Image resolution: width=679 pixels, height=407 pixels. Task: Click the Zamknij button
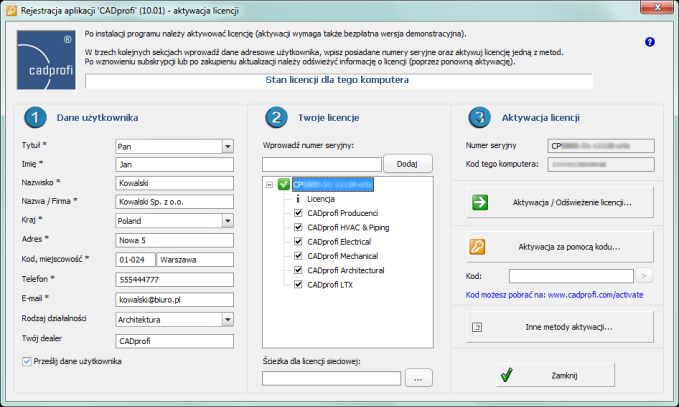556,375
